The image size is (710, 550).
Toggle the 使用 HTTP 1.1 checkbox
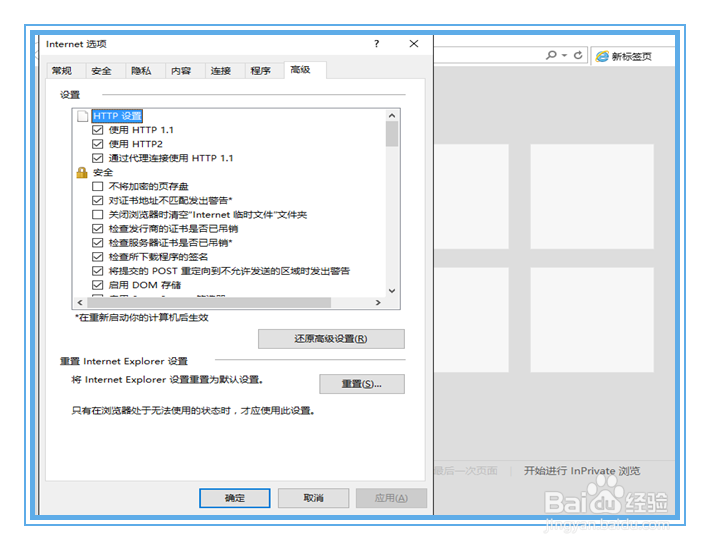[97, 130]
